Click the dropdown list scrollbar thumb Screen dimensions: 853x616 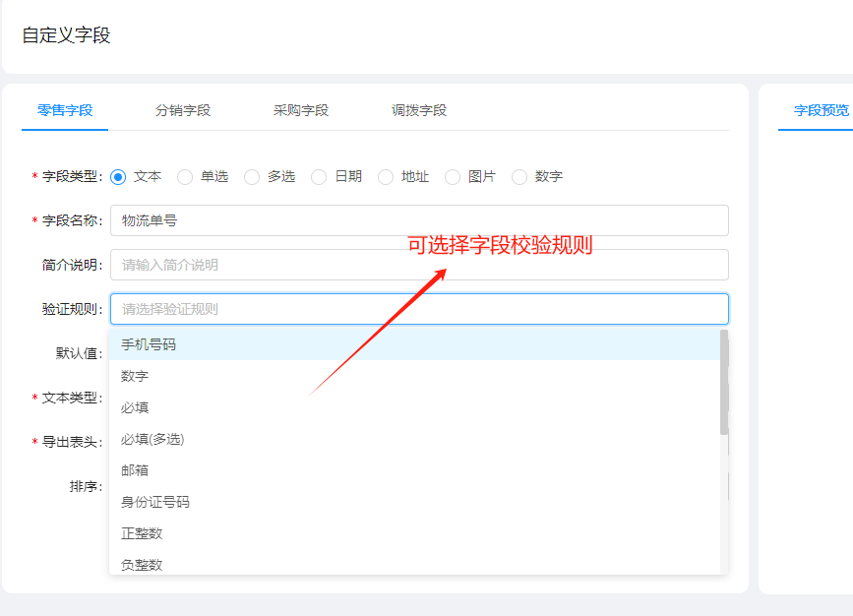[x=724, y=382]
